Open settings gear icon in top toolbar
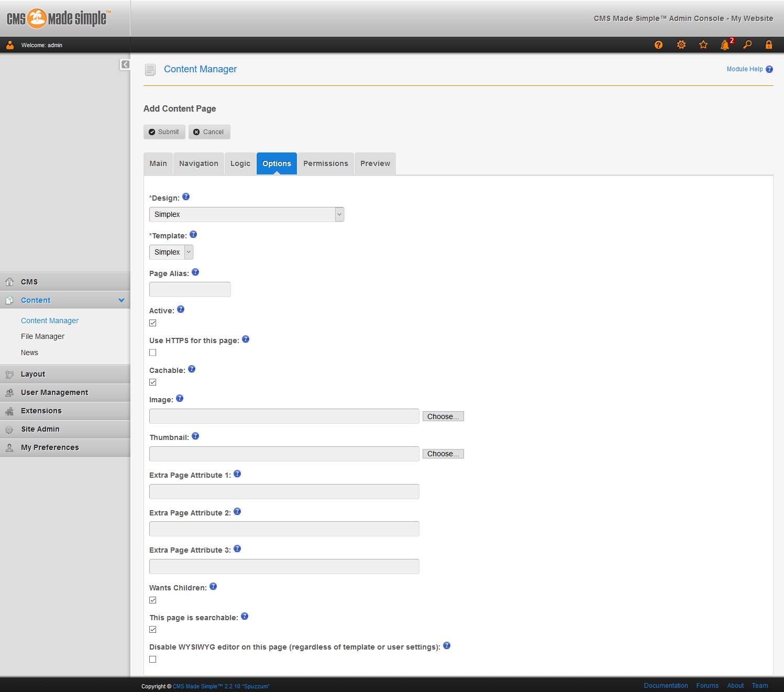 coord(681,45)
